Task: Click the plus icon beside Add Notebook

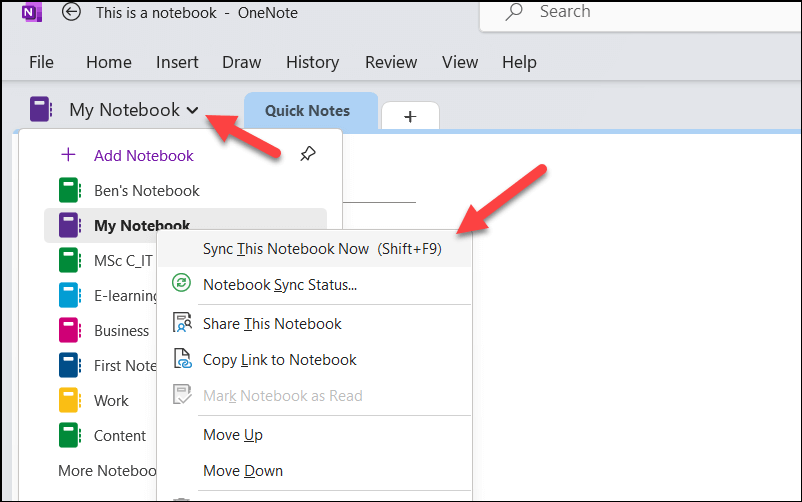Action: pyautogui.click(x=69, y=155)
